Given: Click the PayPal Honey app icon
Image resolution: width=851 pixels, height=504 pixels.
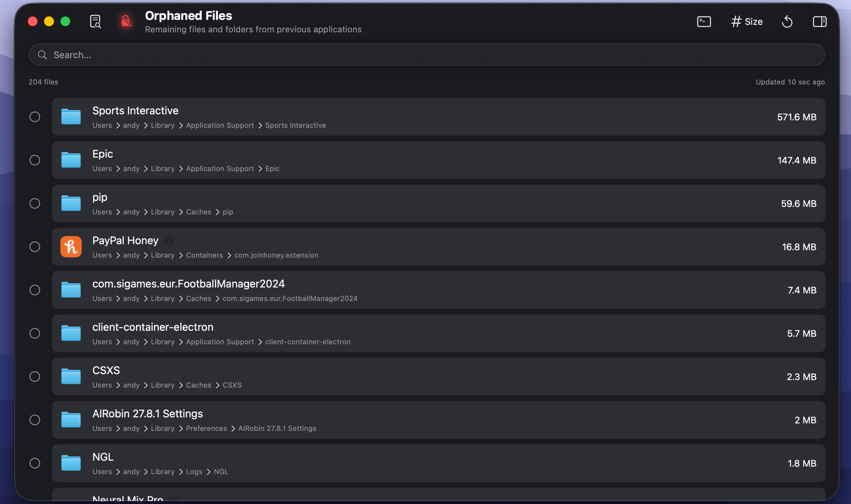Looking at the screenshot, I should 71,246.
